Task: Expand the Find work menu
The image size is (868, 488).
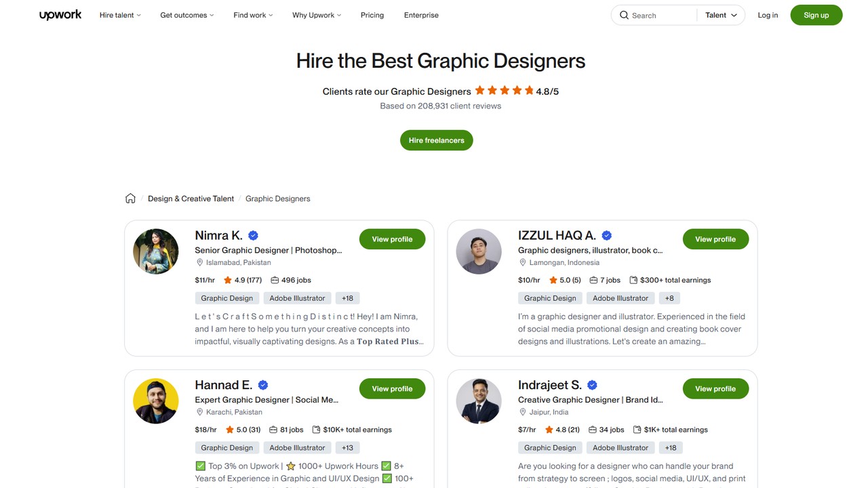Action: [253, 15]
